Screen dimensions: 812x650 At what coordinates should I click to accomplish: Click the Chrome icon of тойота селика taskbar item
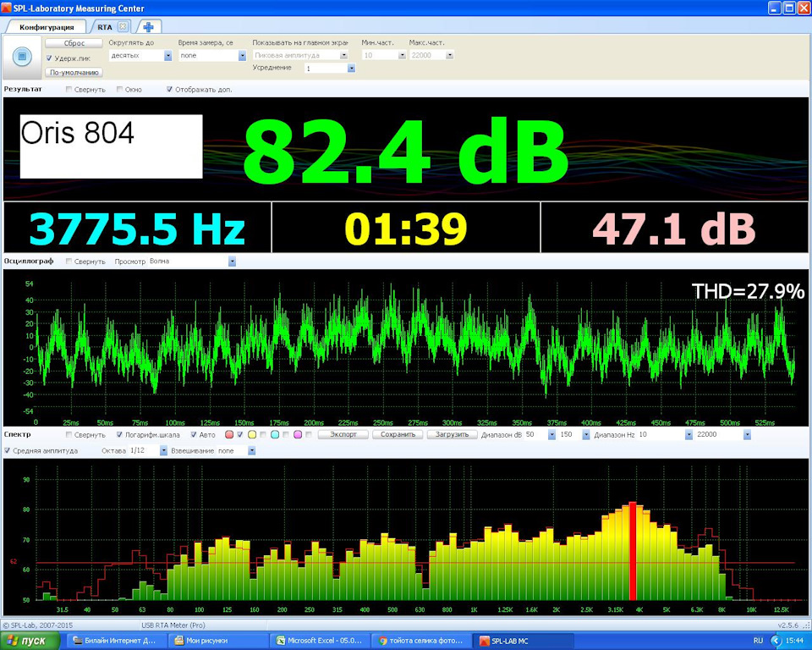click(x=382, y=641)
